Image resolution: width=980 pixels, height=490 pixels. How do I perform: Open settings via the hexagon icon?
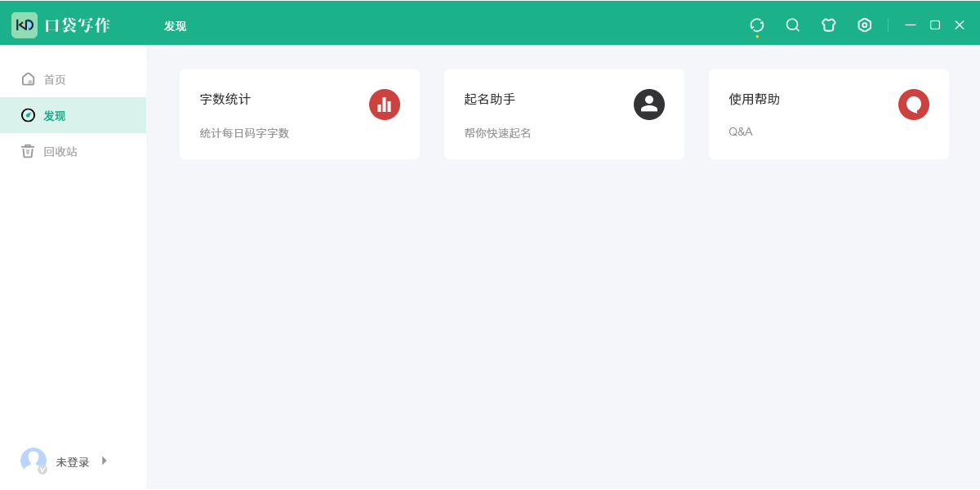coord(865,25)
